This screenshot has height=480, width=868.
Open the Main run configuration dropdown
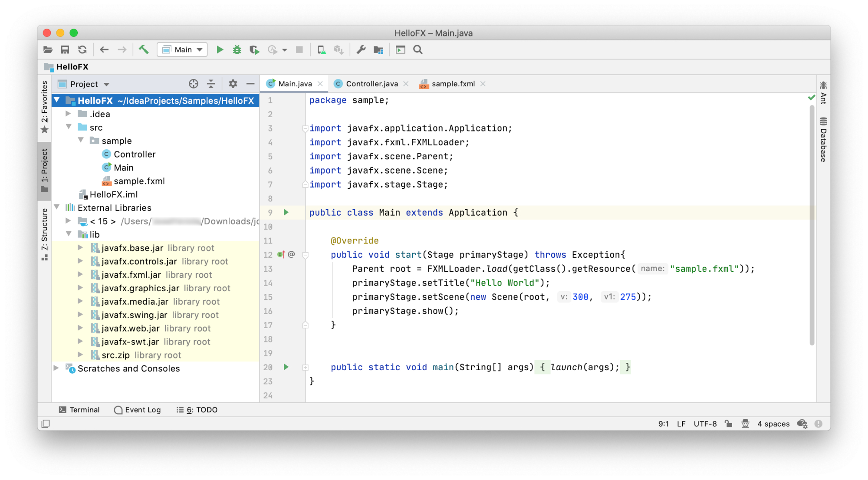(x=182, y=49)
